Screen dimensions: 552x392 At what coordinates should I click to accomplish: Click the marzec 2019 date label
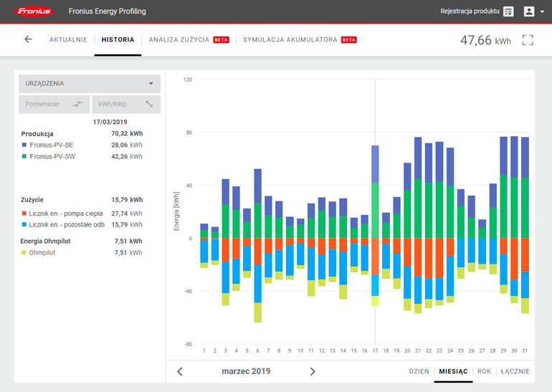pyautogui.click(x=246, y=371)
